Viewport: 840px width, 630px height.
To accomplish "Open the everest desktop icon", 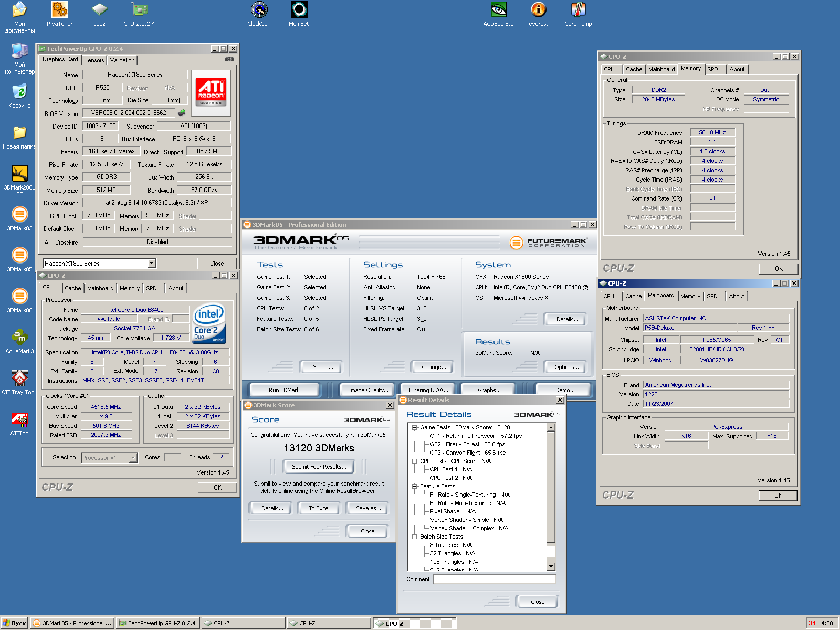I will click(x=538, y=14).
